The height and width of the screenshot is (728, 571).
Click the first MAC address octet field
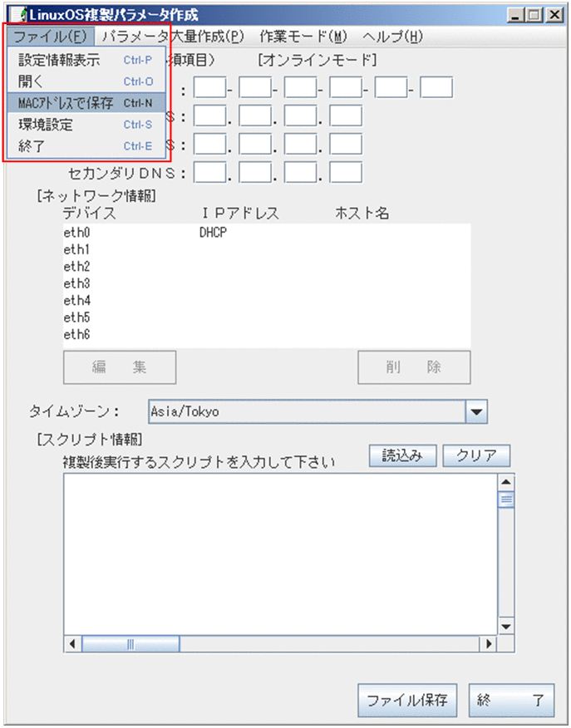[x=209, y=87]
